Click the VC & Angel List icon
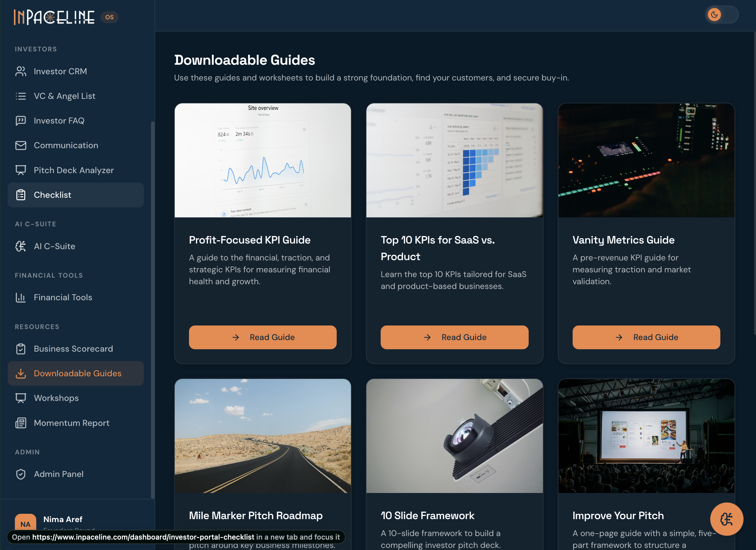 21,96
